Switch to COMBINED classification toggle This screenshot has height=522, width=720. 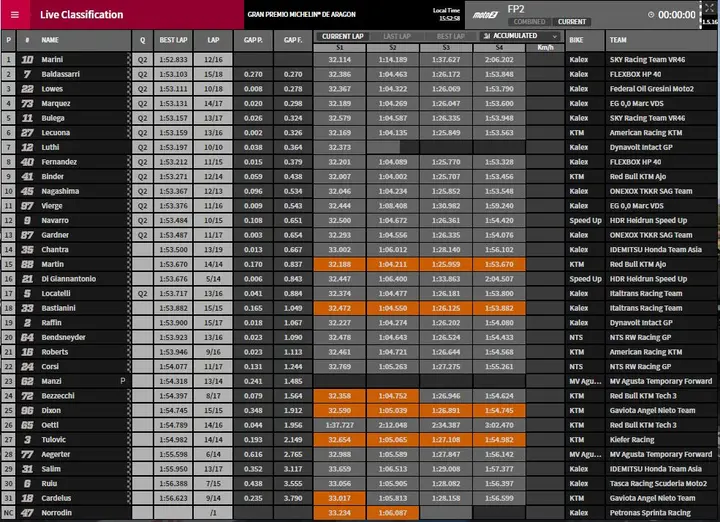click(529, 22)
